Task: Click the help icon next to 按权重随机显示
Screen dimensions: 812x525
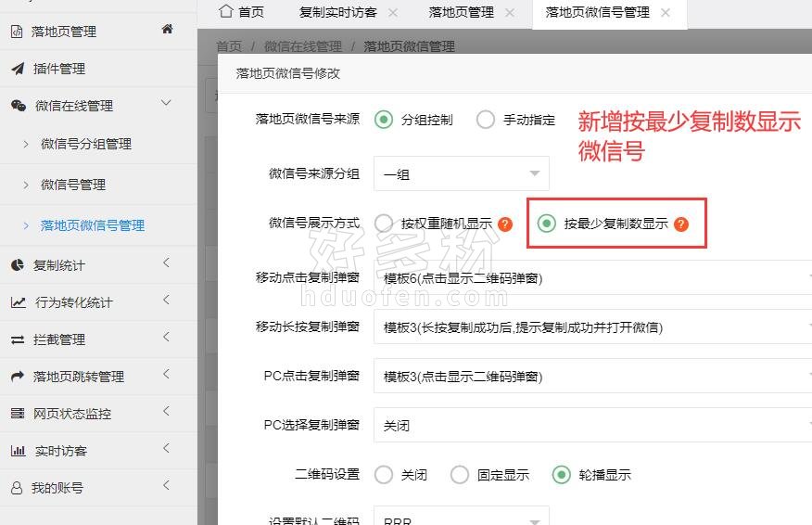Action: tap(505, 224)
